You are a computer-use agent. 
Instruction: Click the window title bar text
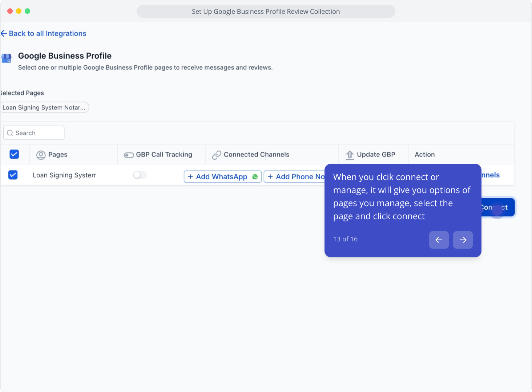tap(266, 11)
